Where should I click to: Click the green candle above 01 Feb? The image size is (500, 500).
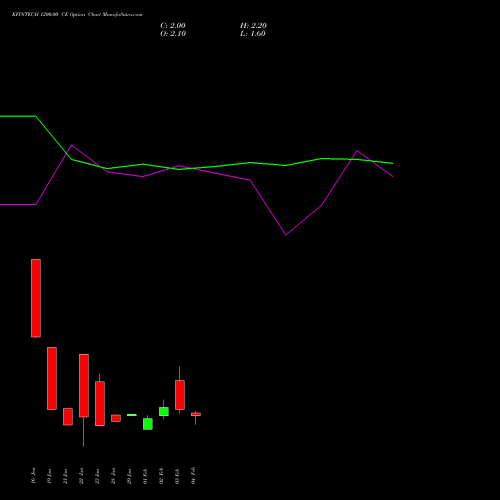tap(148, 424)
